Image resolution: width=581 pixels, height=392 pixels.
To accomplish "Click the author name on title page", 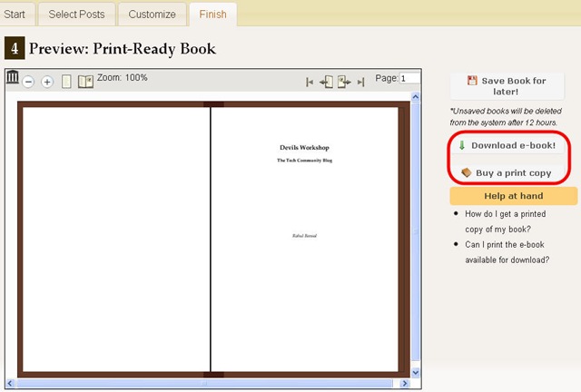I will coord(305,236).
